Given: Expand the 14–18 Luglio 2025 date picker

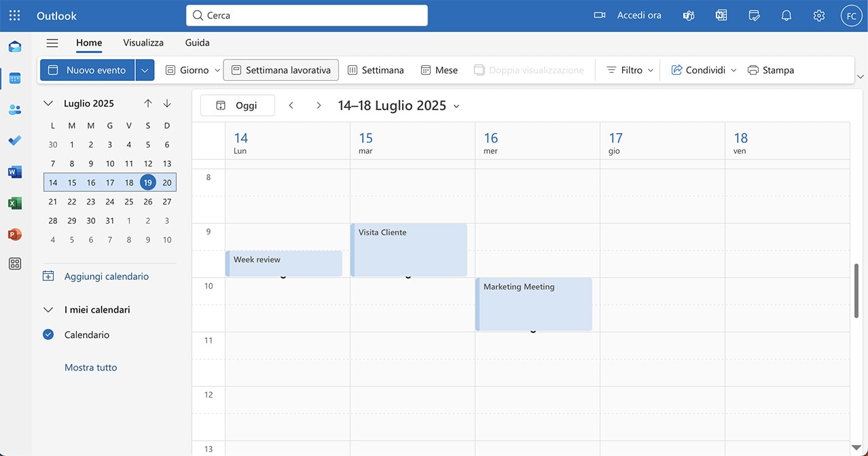Looking at the screenshot, I should click(456, 106).
